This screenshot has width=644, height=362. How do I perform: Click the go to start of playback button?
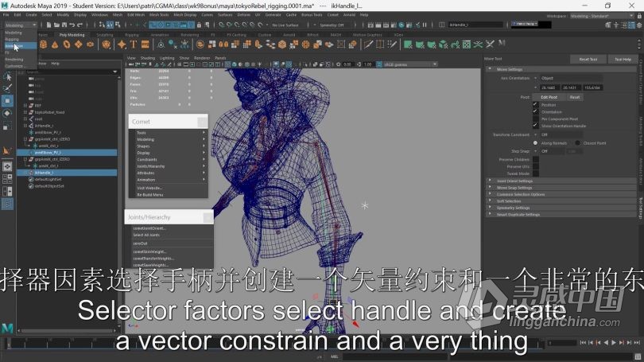pos(583,342)
